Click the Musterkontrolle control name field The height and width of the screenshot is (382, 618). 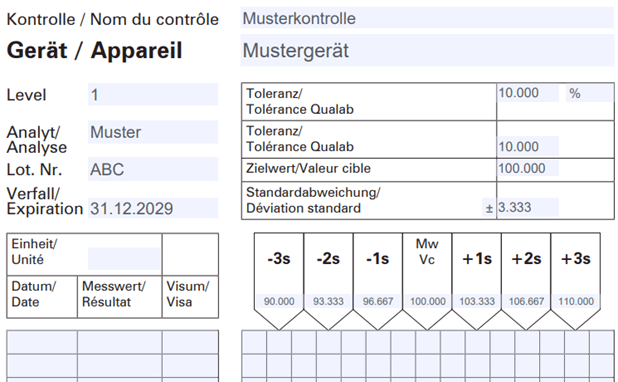click(x=427, y=18)
